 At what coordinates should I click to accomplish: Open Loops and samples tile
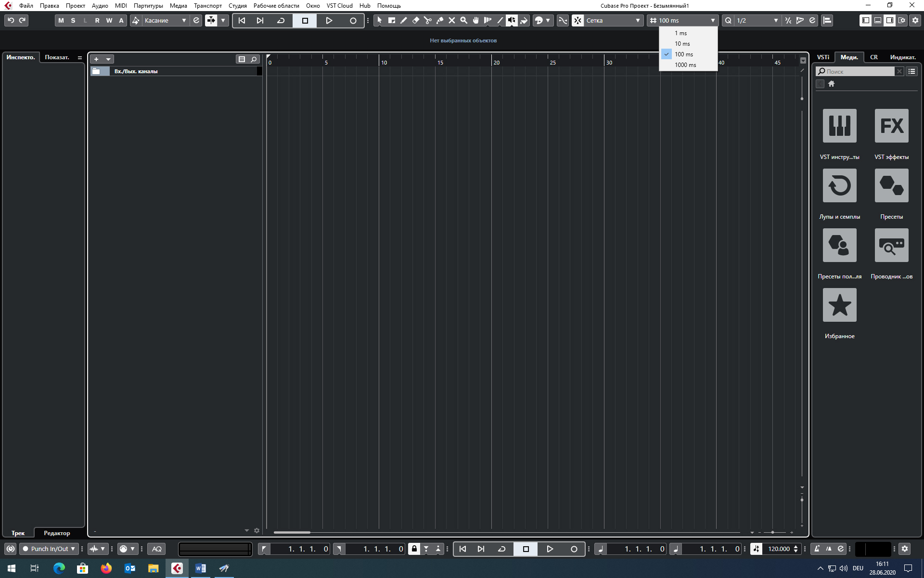839,185
